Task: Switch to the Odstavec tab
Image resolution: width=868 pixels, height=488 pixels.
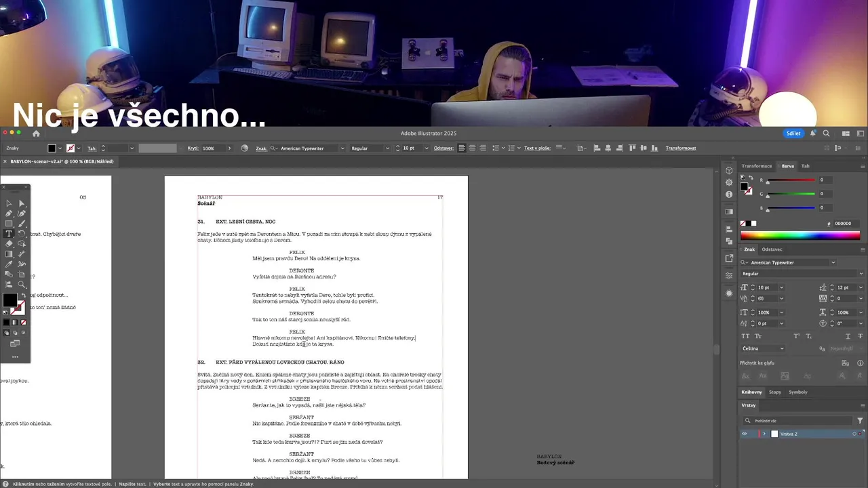Action: [772, 249]
